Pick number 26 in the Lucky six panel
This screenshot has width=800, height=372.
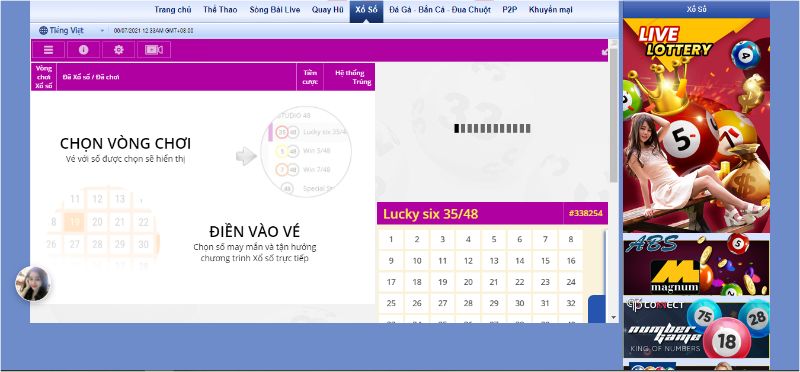(x=417, y=303)
